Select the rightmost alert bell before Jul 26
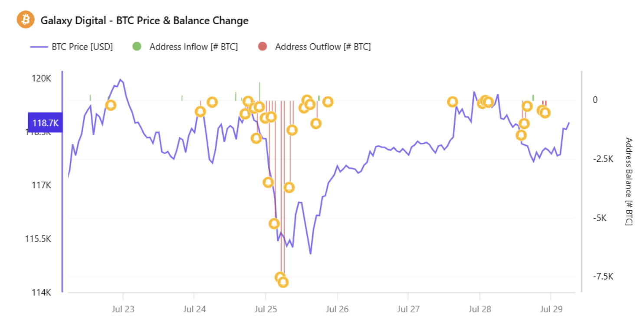The image size is (644, 327). pyautogui.click(x=328, y=102)
